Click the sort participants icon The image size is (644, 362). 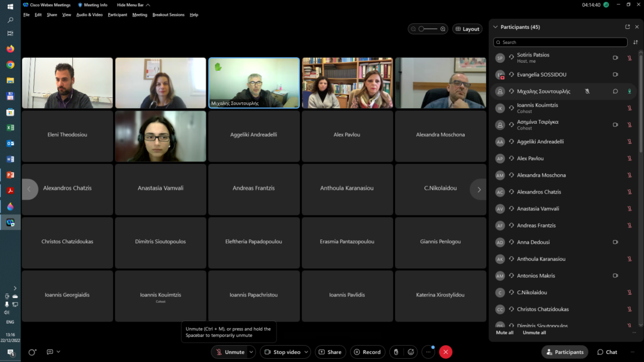point(635,43)
